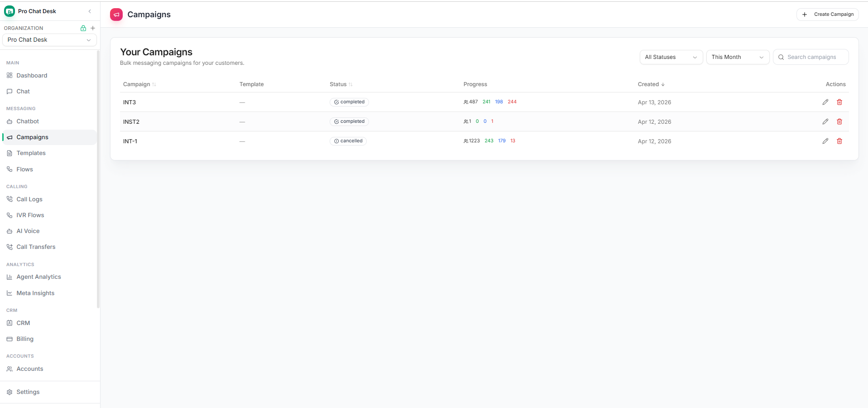Click the Your Campaigns heading

(156, 52)
